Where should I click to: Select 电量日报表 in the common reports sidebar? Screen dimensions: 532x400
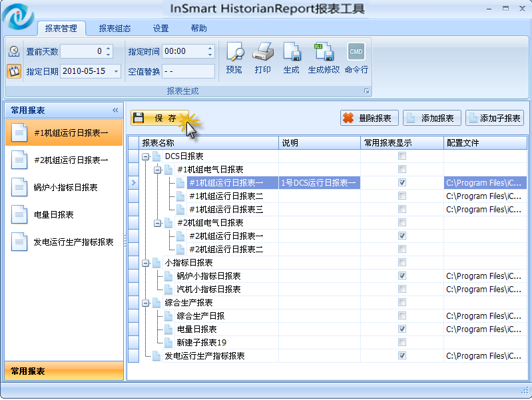(64, 214)
